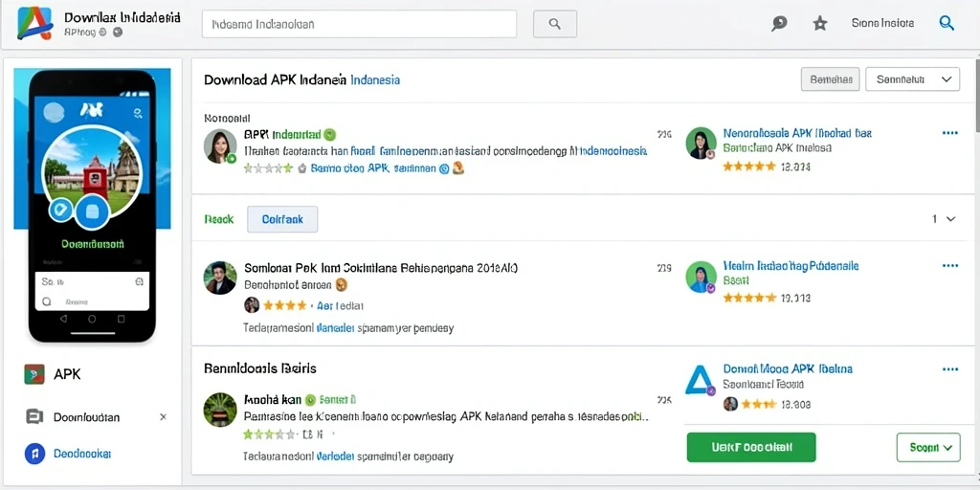Click the magnifier search button beside the search box
The width and height of the screenshot is (980, 490).
[x=555, y=24]
